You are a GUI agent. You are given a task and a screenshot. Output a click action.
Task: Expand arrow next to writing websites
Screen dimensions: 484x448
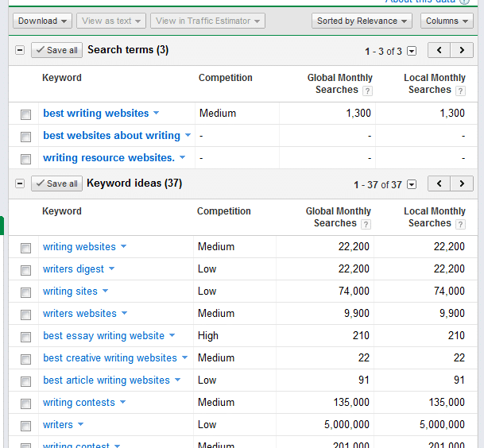coord(123,246)
